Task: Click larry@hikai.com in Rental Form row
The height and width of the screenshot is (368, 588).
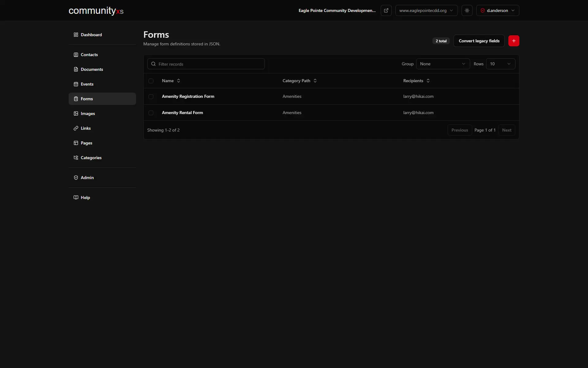Action: click(418, 113)
